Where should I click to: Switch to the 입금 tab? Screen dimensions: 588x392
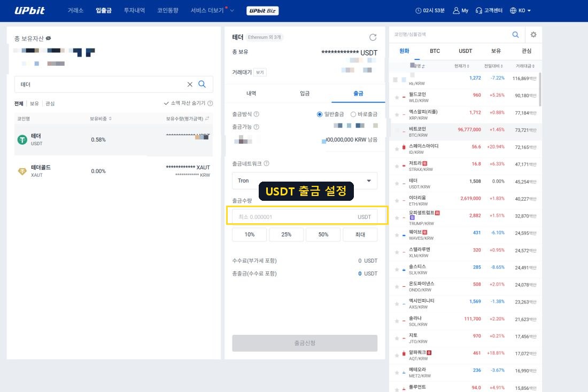pos(305,93)
